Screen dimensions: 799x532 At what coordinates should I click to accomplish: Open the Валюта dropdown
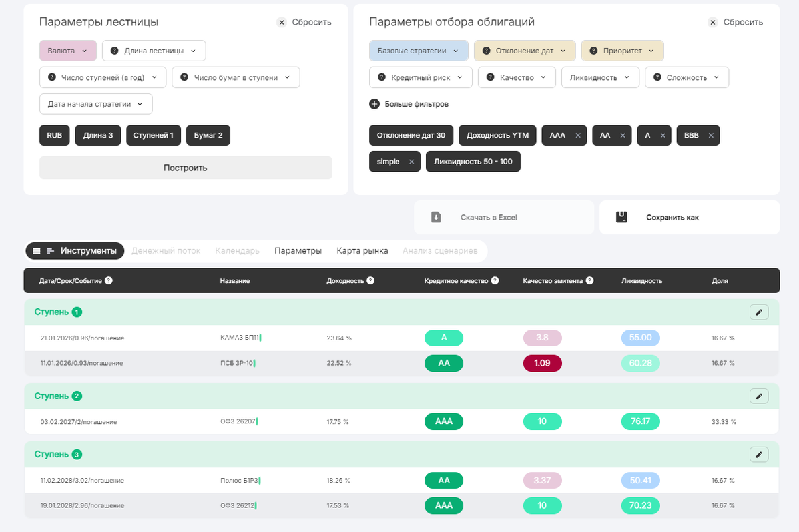68,51
